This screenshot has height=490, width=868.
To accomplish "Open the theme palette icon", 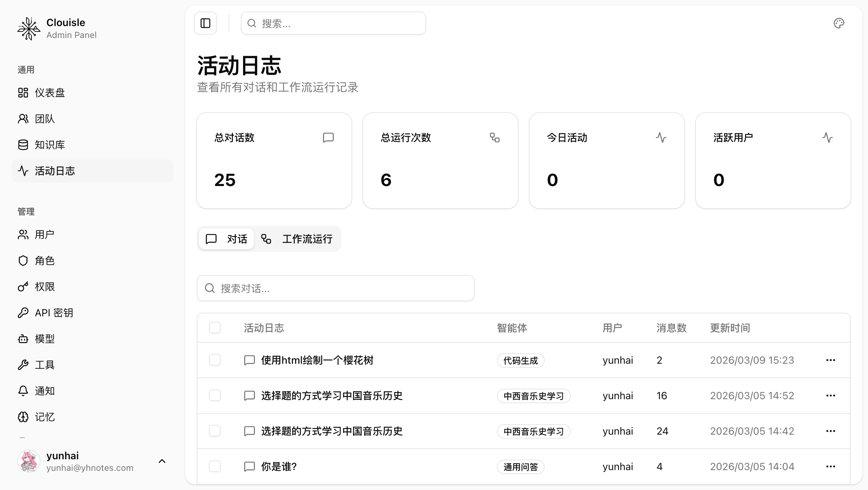I will coord(839,23).
